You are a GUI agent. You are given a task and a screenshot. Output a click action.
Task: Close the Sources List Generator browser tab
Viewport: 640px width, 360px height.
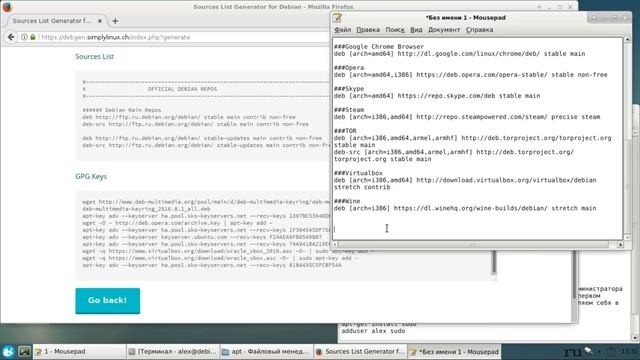click(x=100, y=21)
